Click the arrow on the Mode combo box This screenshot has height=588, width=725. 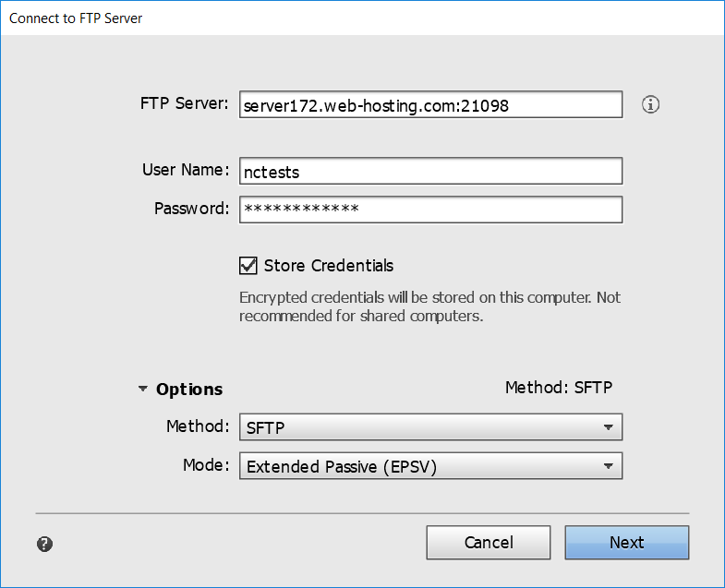coord(609,466)
